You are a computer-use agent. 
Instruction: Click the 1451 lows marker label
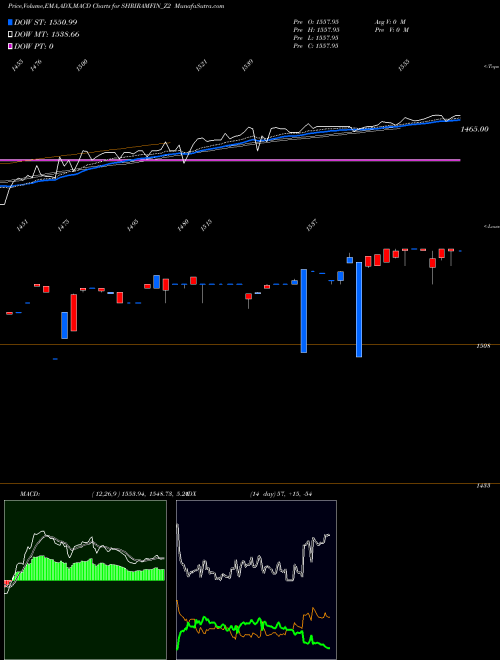[x=22, y=226]
